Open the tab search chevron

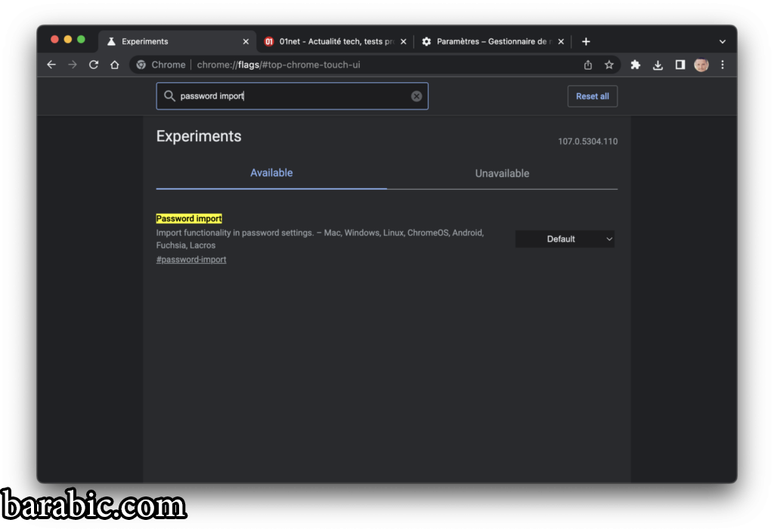[722, 42]
